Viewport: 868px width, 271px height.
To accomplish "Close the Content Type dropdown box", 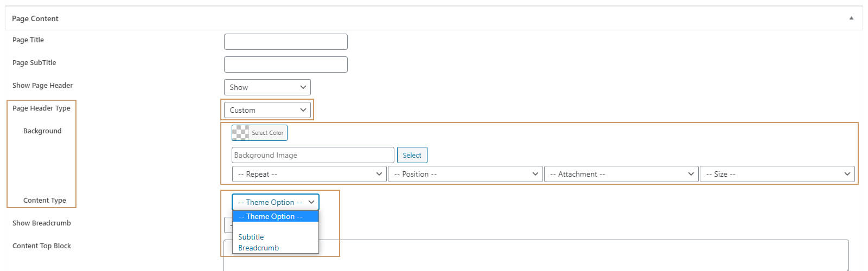I will 275,202.
